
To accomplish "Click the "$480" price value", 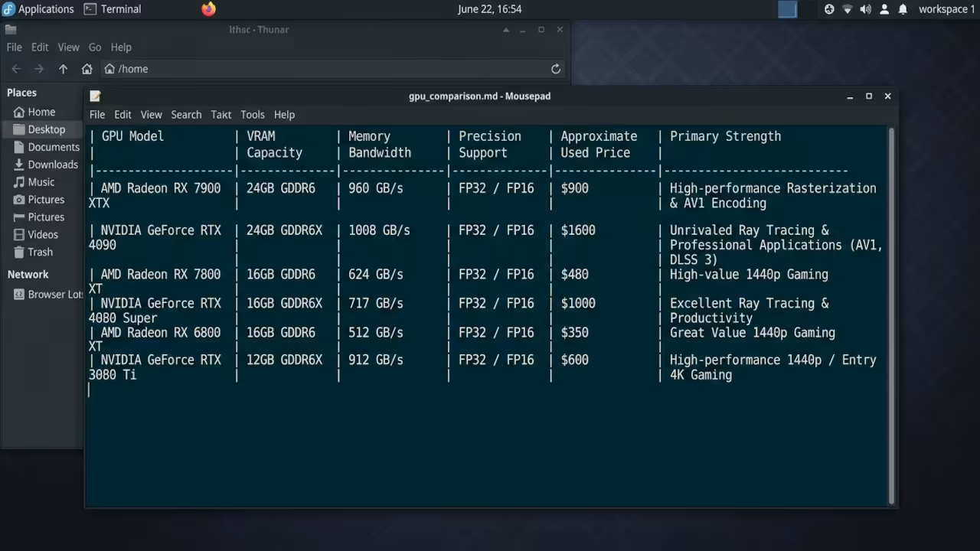I will click(574, 275).
